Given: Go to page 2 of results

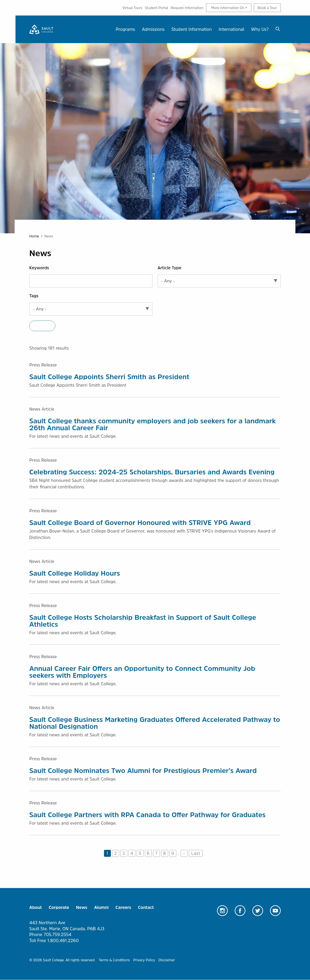Looking at the screenshot, I should coord(115,853).
